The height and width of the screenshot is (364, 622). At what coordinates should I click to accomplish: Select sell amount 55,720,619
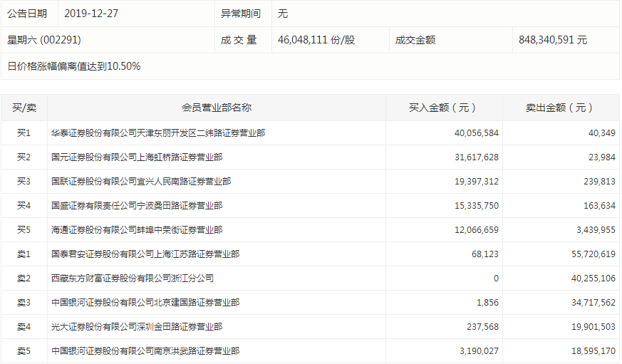click(x=594, y=254)
